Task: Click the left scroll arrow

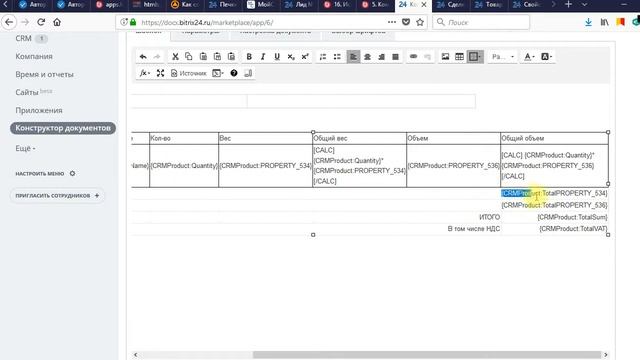Action: point(136,355)
